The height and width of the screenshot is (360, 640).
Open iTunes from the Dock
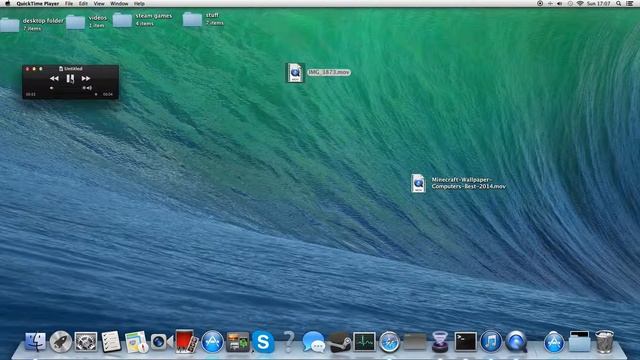(491, 342)
